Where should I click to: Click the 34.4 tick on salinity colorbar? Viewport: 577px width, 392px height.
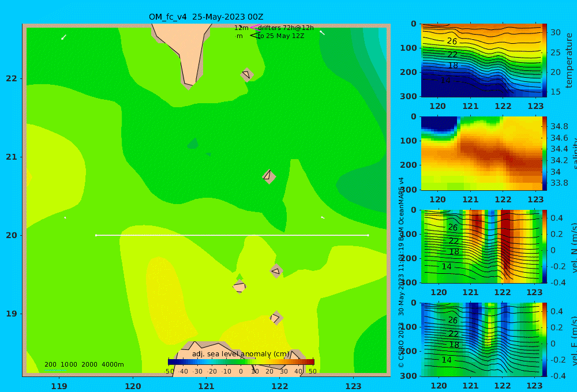pos(559,149)
